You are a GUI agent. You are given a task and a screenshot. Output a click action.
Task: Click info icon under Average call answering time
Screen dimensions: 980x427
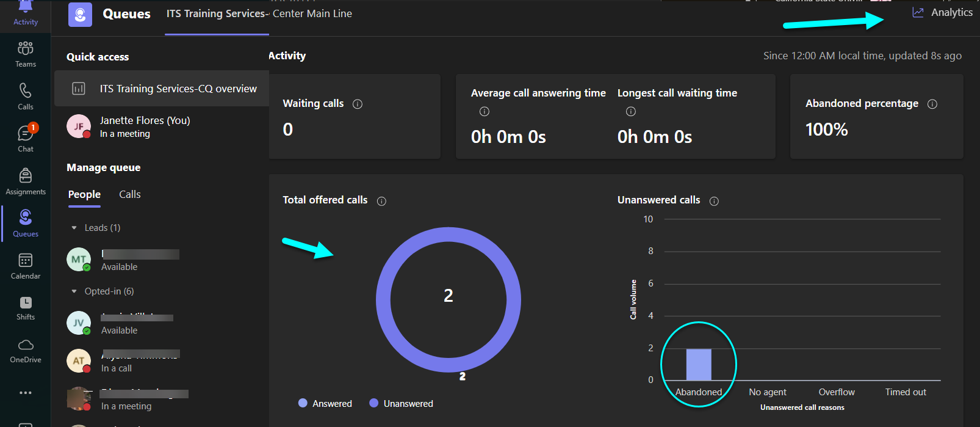[485, 111]
